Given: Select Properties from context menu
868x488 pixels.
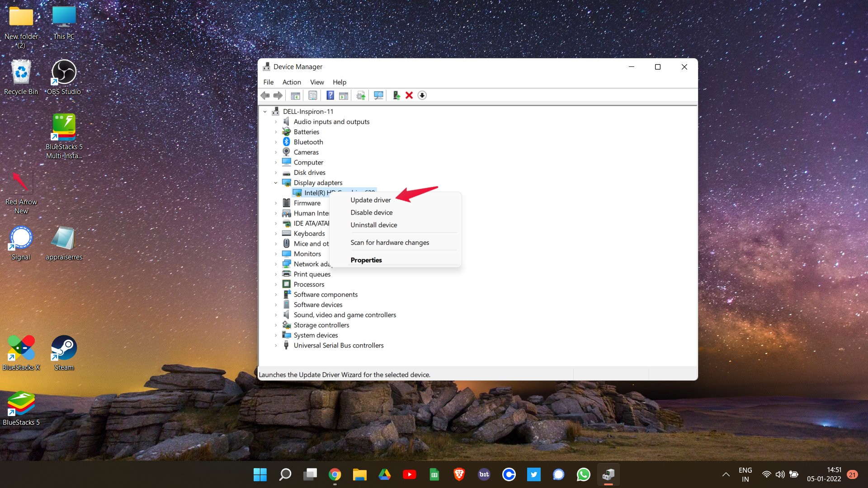Looking at the screenshot, I should 366,259.
